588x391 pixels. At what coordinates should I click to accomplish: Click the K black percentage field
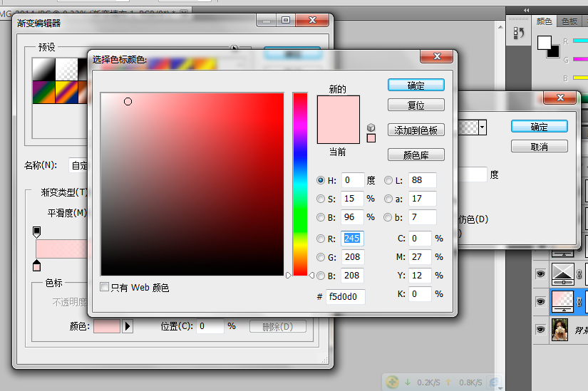pos(420,294)
